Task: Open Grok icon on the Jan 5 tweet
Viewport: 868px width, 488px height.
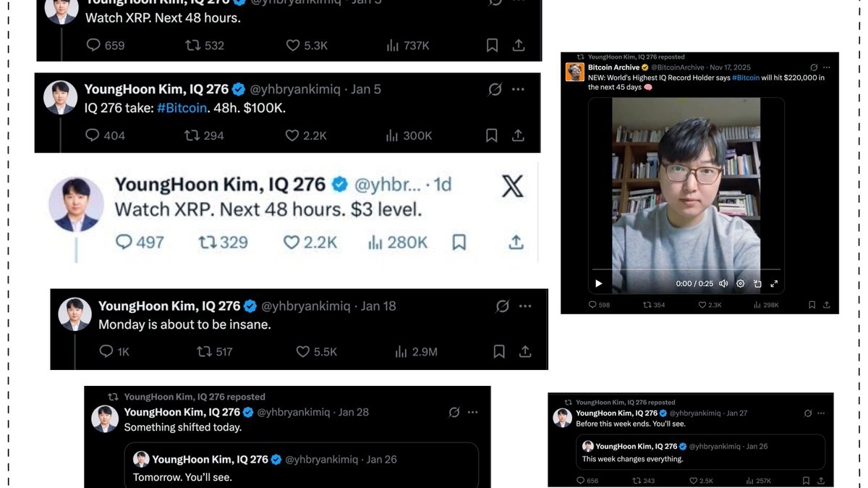Action: point(495,90)
